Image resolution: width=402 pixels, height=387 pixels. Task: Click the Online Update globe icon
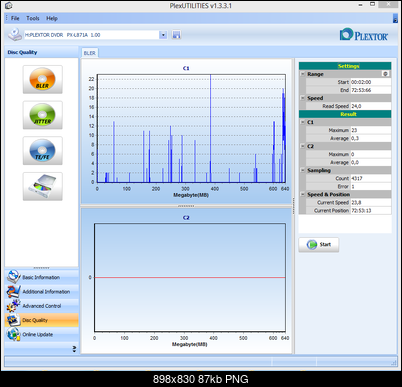pyautogui.click(x=14, y=334)
